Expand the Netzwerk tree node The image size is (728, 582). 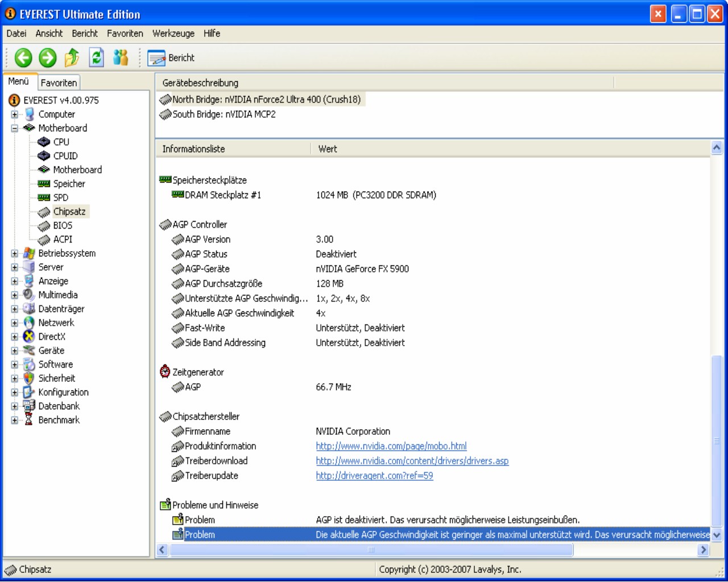coord(15,323)
